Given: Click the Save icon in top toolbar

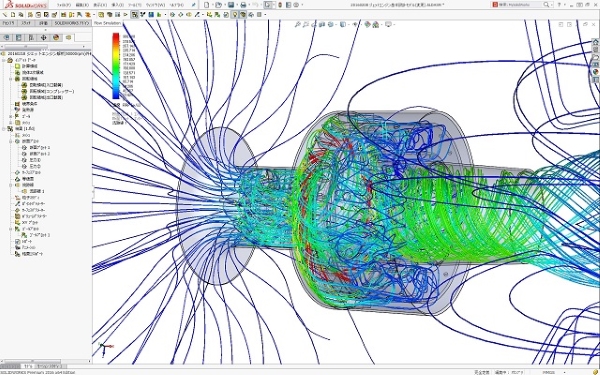Looking at the screenshot, I should 231,5.
